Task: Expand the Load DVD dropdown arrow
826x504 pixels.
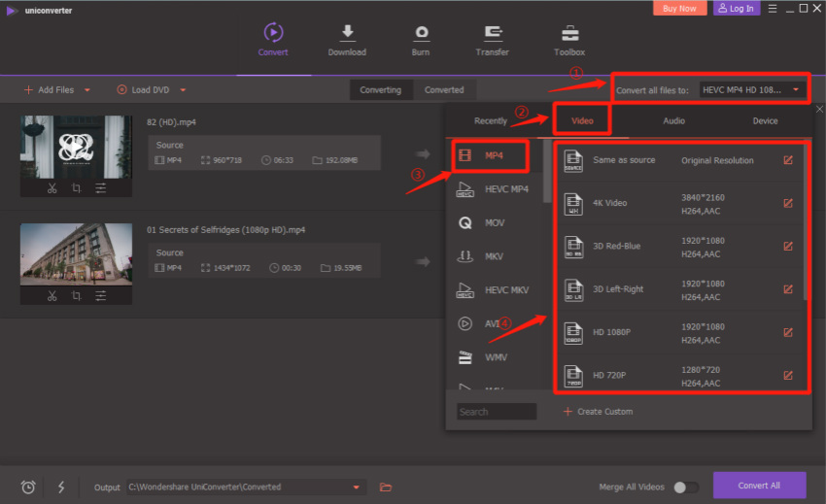Action: tap(183, 90)
